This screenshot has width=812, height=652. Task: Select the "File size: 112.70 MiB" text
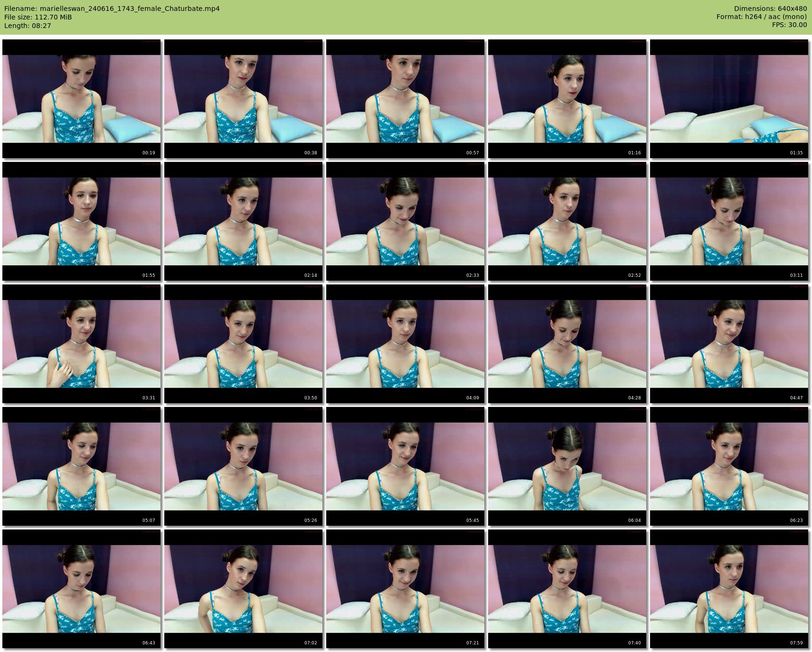(x=38, y=17)
